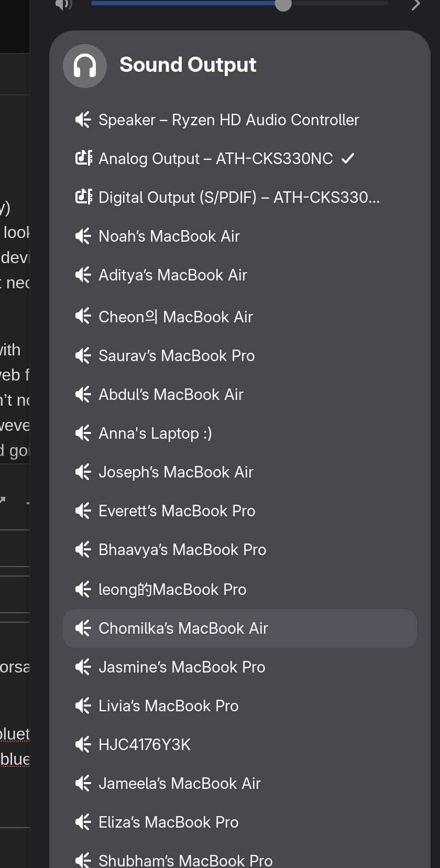This screenshot has width=440, height=868.
Task: Select Analog Output – ATH-CKS330NC
Action: [240, 159]
